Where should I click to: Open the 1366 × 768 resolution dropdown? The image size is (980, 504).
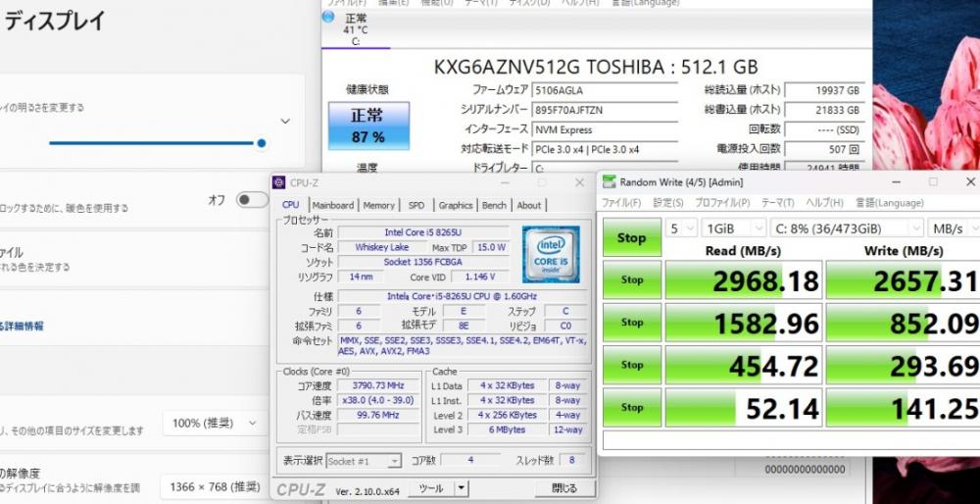point(215,486)
